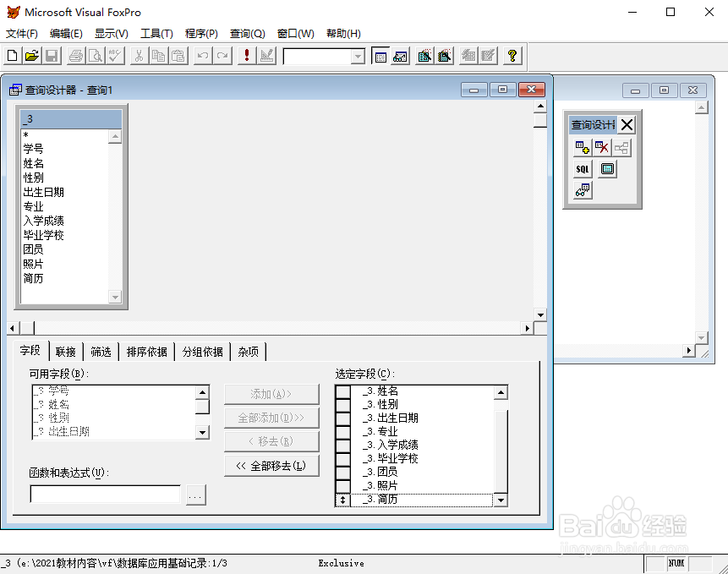Switch to the 排序依据 tab
The width and height of the screenshot is (728, 574).
[x=147, y=352]
